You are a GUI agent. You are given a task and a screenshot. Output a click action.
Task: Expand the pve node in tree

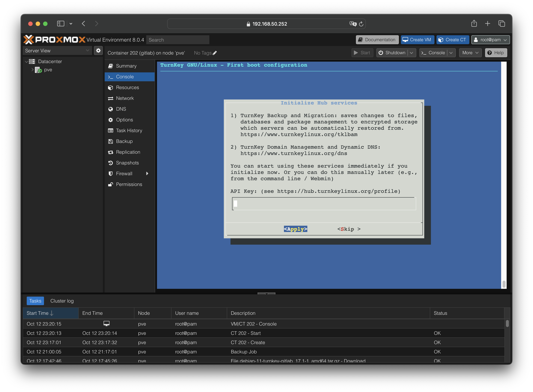[x=32, y=70]
